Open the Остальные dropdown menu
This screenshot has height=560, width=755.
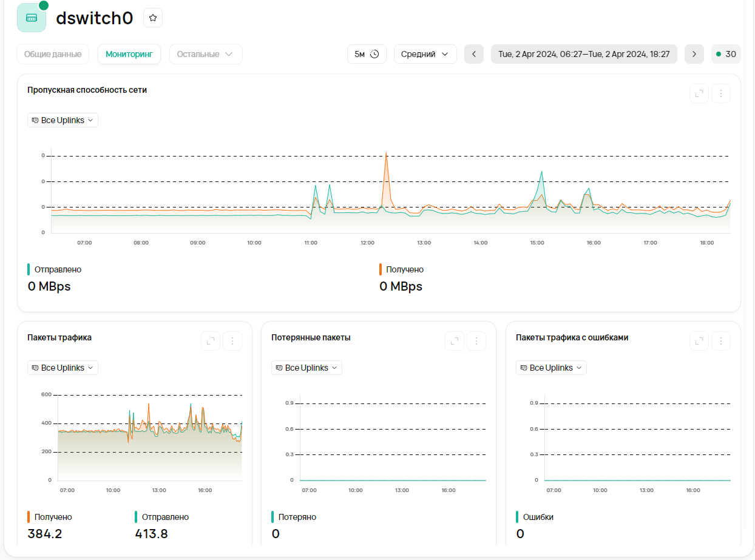(205, 54)
